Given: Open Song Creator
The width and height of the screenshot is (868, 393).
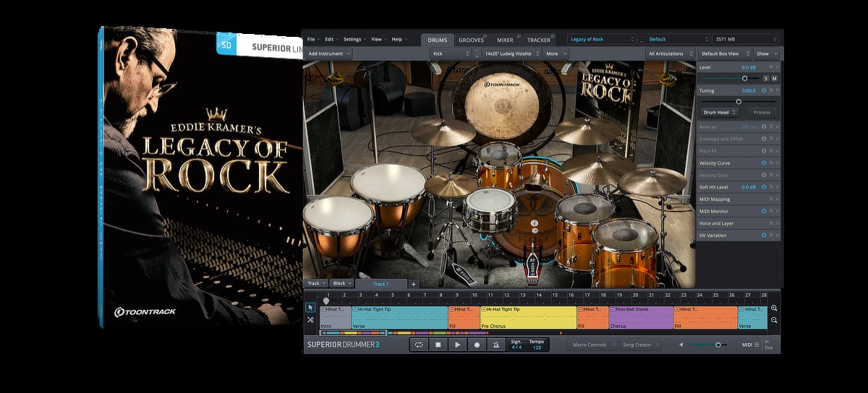Looking at the screenshot, I should click(x=639, y=345).
